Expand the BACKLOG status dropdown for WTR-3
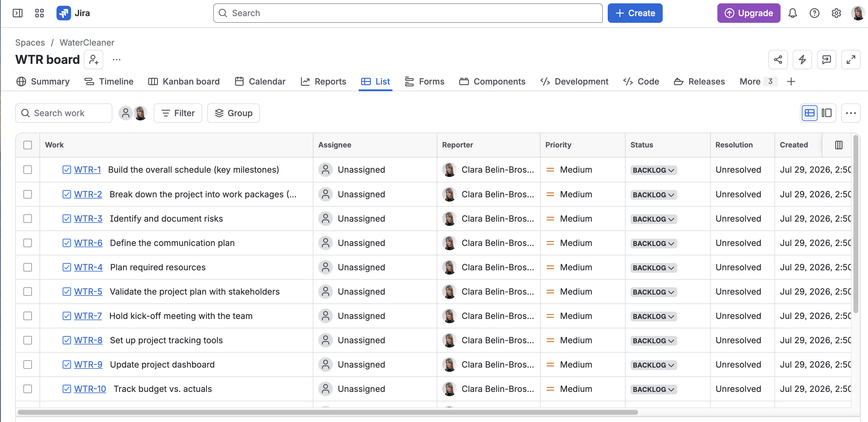868x422 pixels. (x=653, y=219)
